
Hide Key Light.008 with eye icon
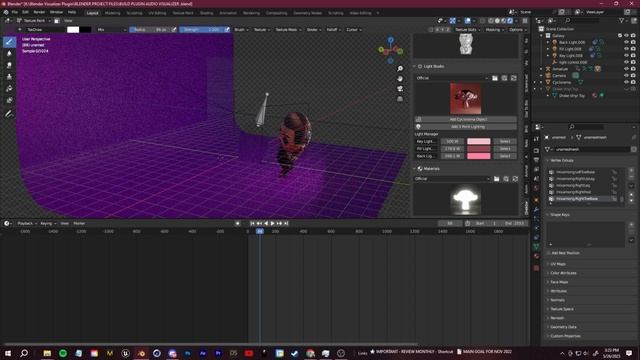tap(627, 56)
